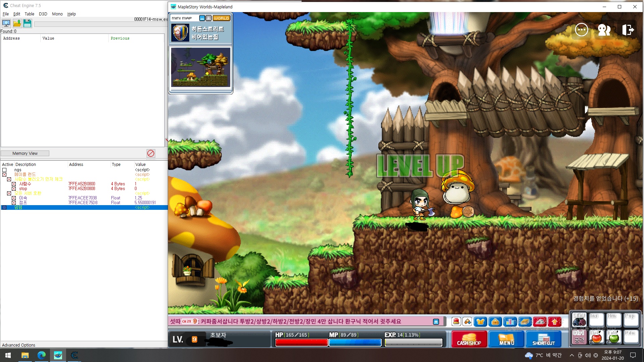This screenshot has height=362, width=644.
Task: Click the Select process computer icon
Action: tap(6, 23)
